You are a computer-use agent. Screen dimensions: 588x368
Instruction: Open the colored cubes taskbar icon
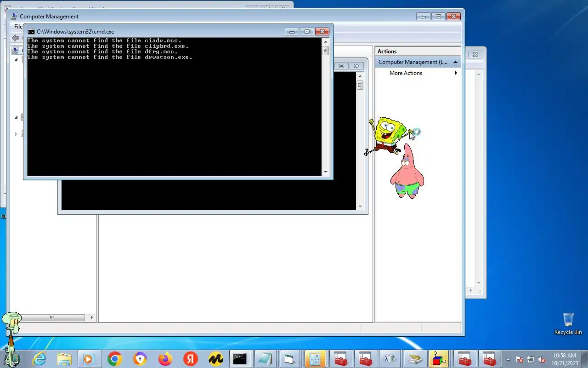[440, 359]
